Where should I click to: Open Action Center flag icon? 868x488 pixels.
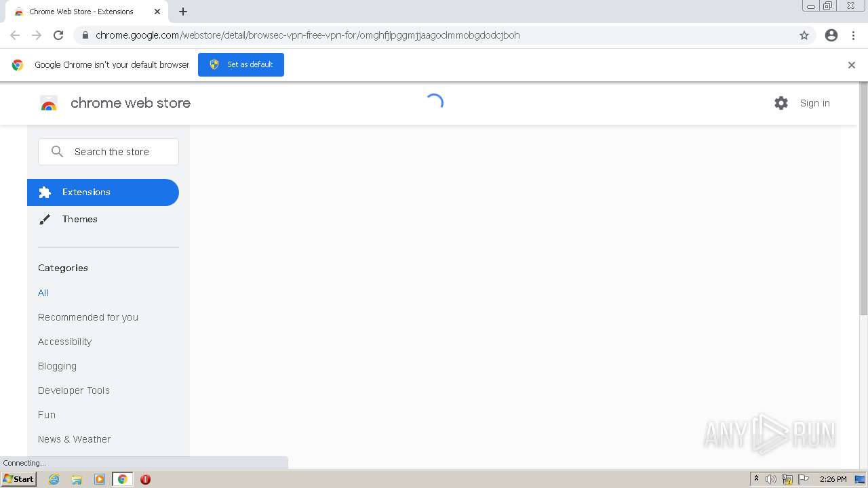(x=804, y=479)
